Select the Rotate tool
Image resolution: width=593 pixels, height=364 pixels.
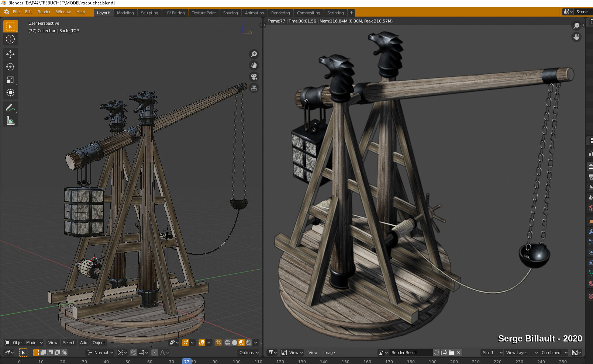click(x=10, y=67)
